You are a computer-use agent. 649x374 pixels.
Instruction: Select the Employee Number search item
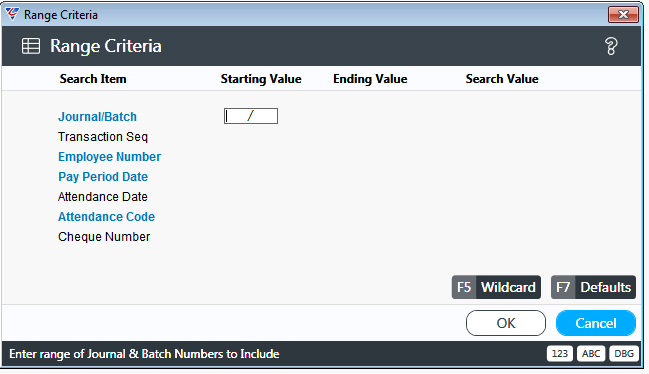coord(109,157)
